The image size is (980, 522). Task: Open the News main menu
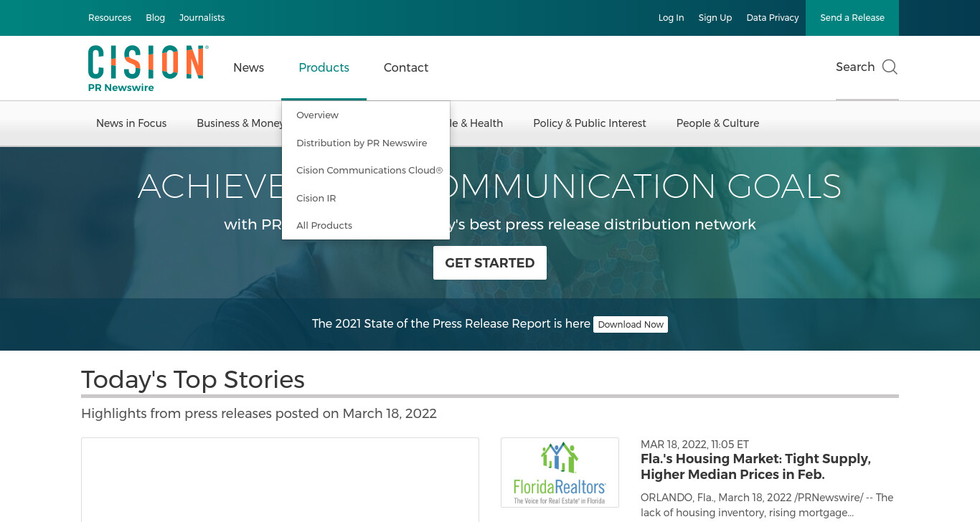point(248,67)
